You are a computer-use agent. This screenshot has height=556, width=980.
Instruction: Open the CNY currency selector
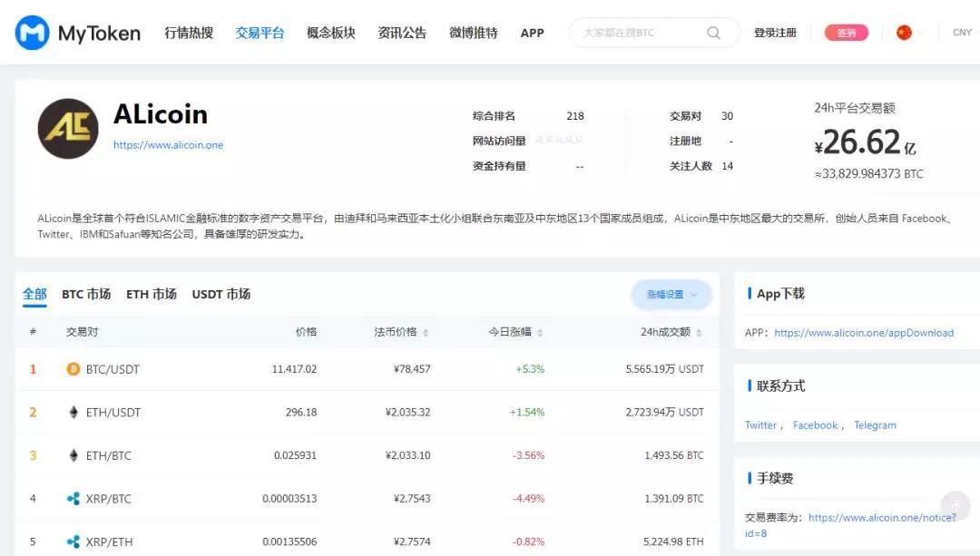pos(962,33)
